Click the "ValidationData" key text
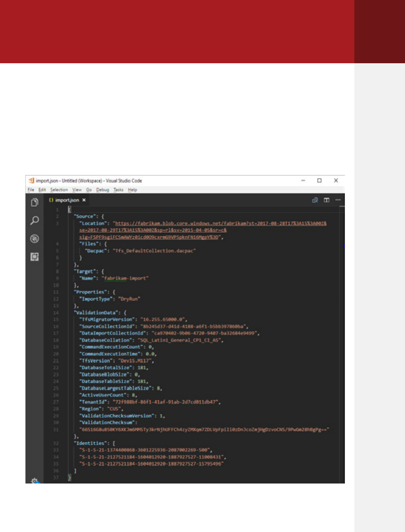This screenshot has width=405, height=532. pos(96,313)
